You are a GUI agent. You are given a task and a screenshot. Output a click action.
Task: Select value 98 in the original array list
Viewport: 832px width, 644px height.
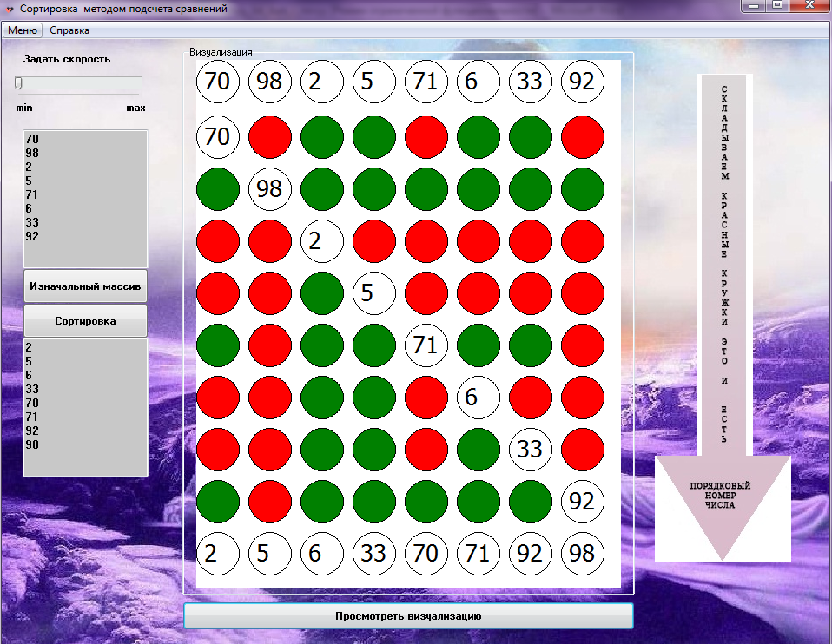(32, 154)
